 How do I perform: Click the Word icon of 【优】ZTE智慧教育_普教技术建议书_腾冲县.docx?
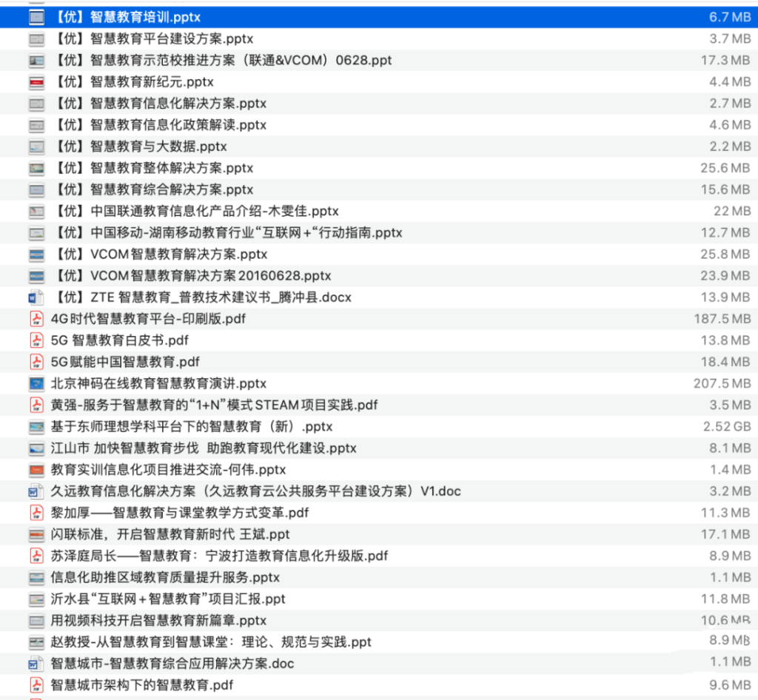36,297
